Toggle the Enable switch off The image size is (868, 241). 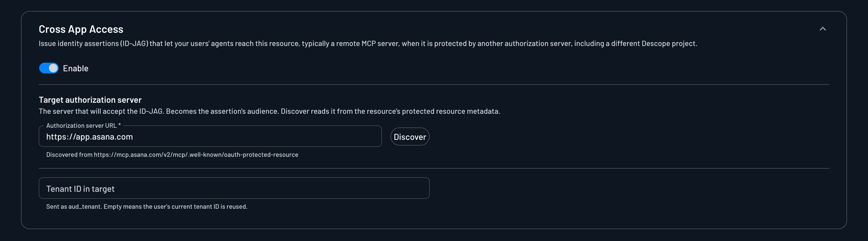(49, 68)
